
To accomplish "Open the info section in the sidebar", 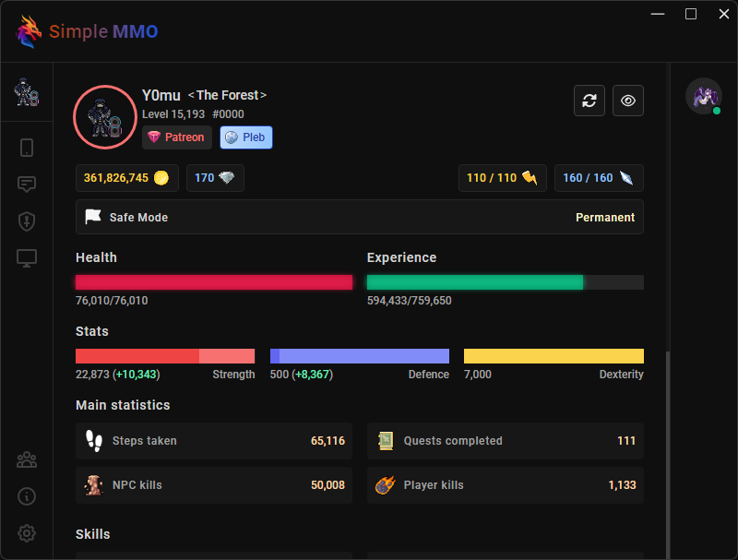I will [27, 496].
